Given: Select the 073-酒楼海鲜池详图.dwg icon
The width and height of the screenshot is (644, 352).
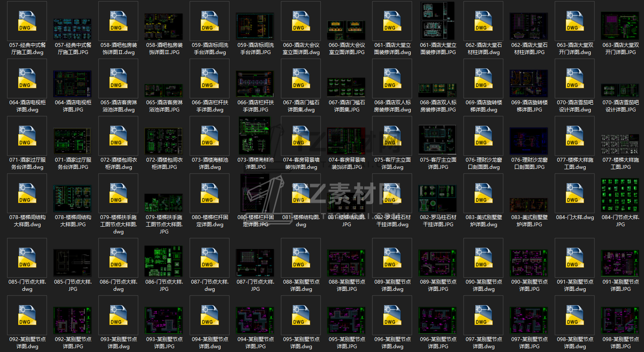Looking at the screenshot, I should pos(210,136).
